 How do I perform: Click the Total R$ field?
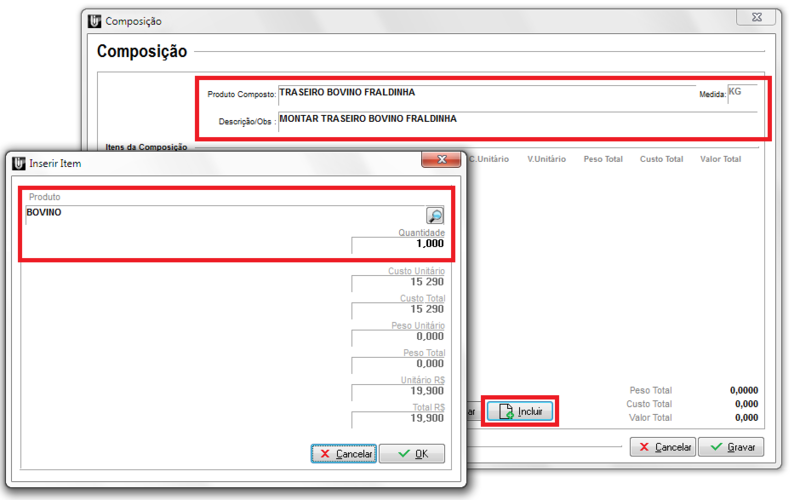[x=398, y=419]
